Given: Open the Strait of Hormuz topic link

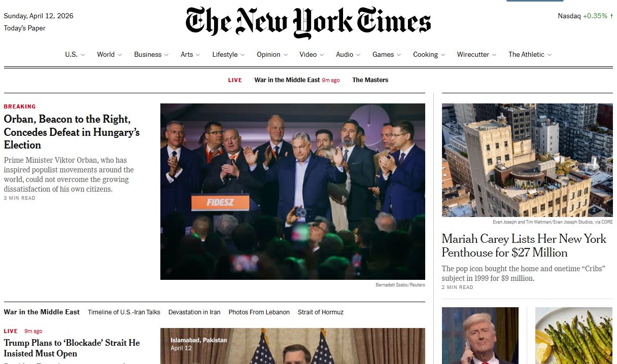Looking at the screenshot, I should pos(321,312).
